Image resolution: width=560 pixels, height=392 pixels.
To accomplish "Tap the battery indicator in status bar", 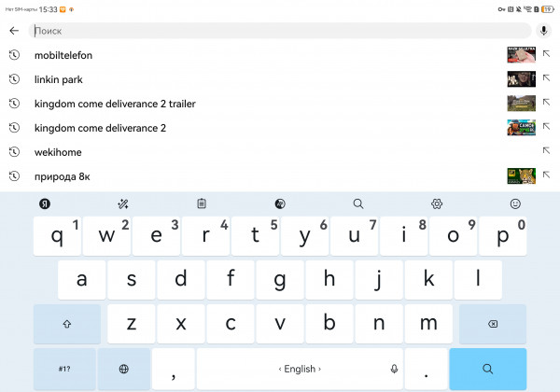I will coord(548,9).
